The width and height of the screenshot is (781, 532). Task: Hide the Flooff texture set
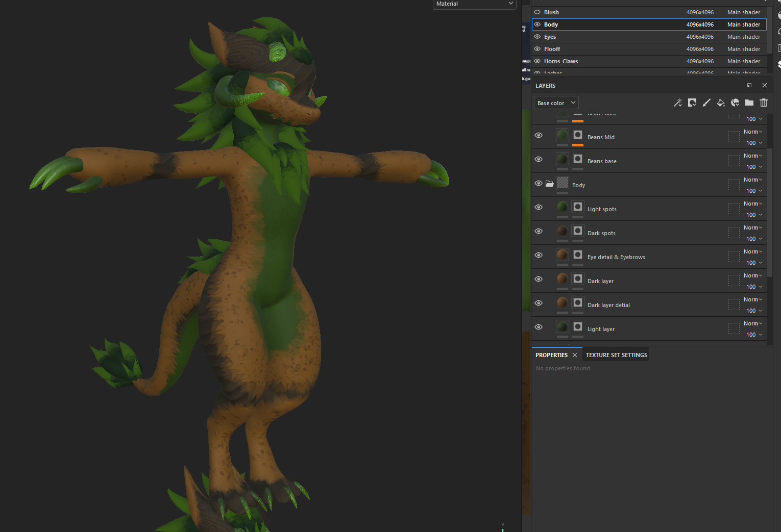coord(537,49)
